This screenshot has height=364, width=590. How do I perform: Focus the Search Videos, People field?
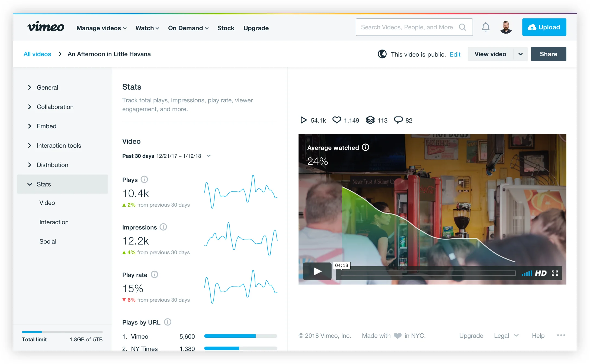(414, 27)
